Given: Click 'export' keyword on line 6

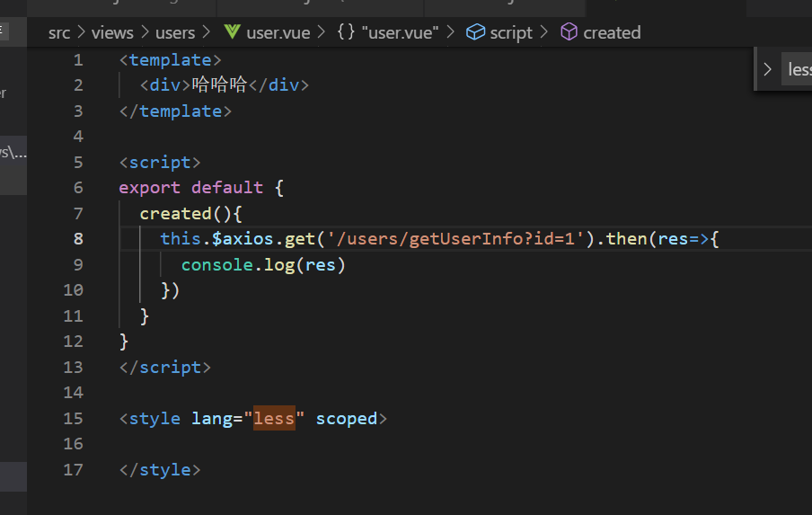Looking at the screenshot, I should [x=150, y=188].
